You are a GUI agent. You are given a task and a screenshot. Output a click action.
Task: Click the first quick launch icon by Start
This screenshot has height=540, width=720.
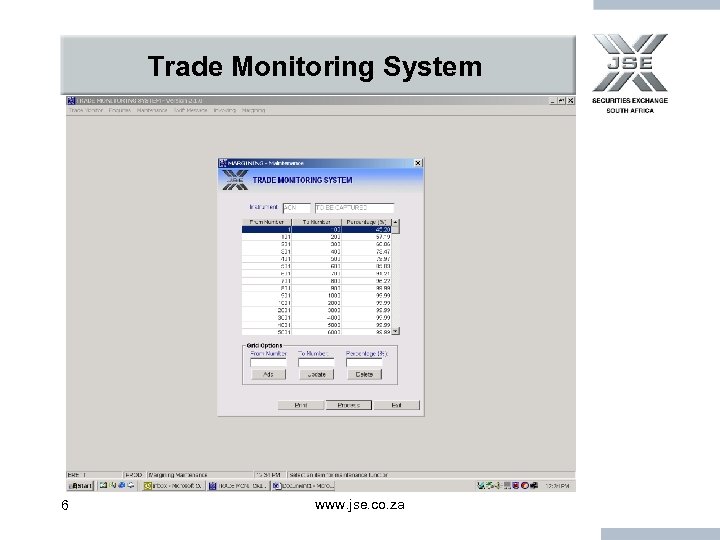[x=104, y=485]
